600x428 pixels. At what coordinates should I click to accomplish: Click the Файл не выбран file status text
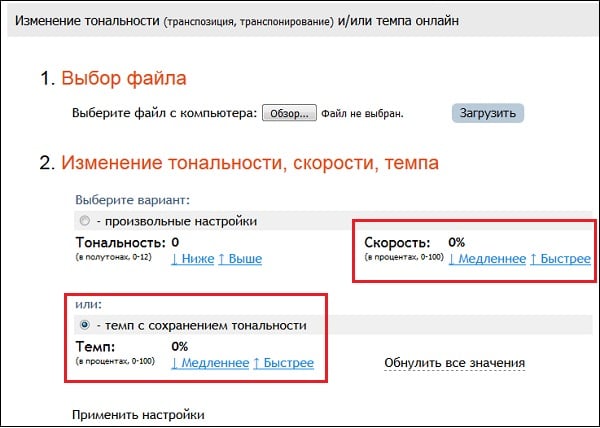[x=362, y=113]
